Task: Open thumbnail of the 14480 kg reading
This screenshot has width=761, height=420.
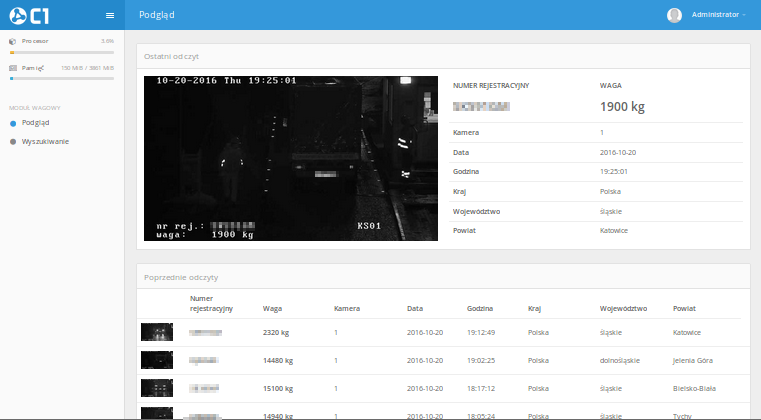Action: 157,360
